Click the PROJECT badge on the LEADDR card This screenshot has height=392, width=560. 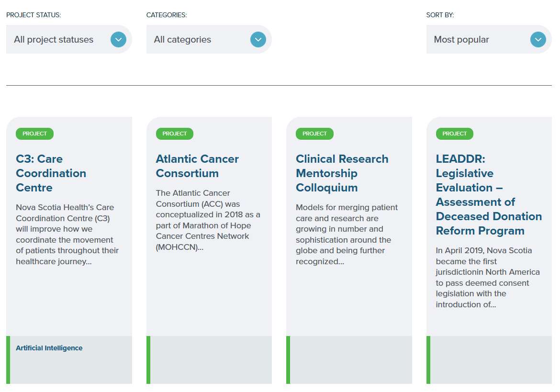(x=455, y=134)
